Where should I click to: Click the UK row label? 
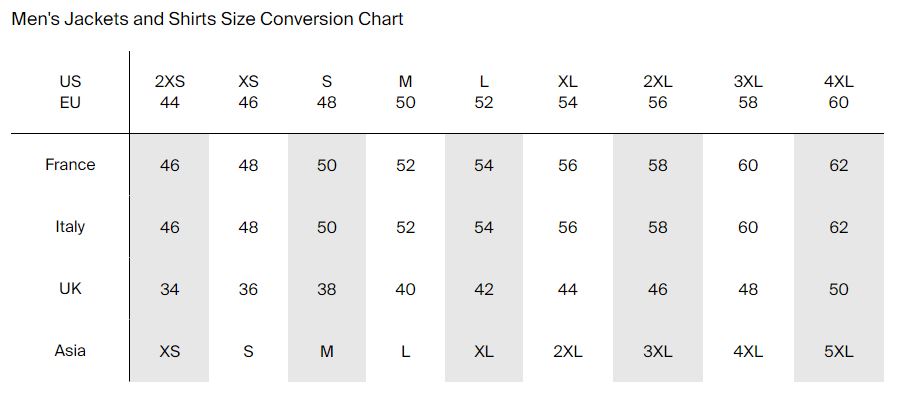[70, 289]
